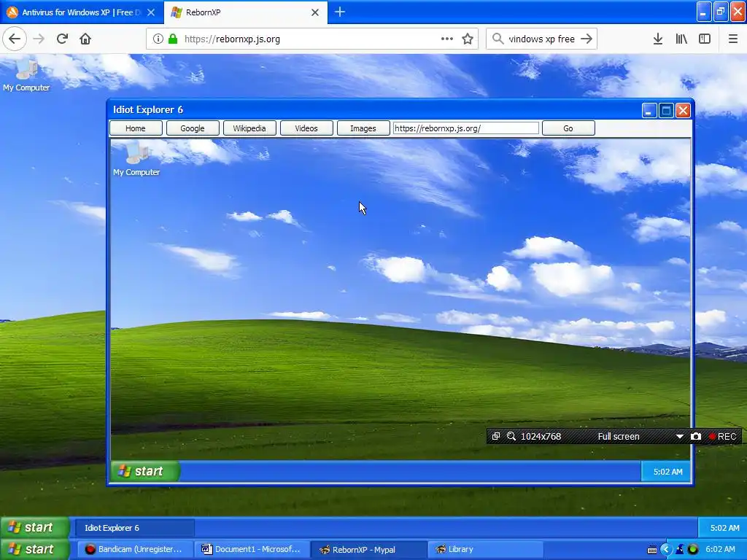Click the 5:02 AM clock in RebornXP taskbar

pos(724,528)
